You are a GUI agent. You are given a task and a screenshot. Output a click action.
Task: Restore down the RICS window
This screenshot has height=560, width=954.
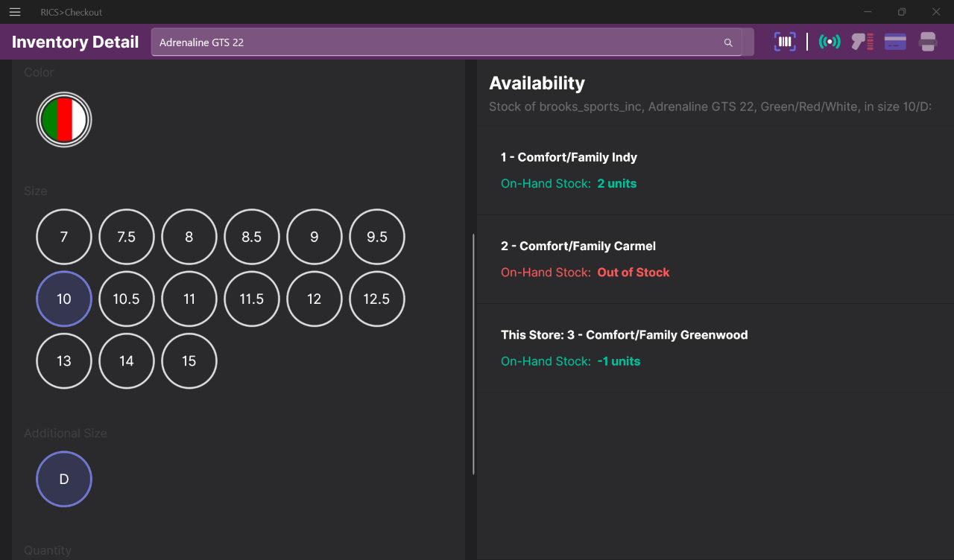pos(902,12)
